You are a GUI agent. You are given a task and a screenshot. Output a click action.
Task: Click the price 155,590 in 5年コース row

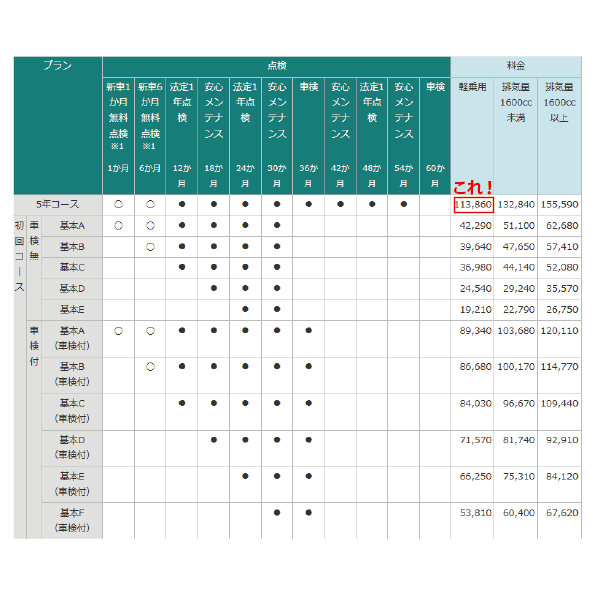pyautogui.click(x=560, y=204)
